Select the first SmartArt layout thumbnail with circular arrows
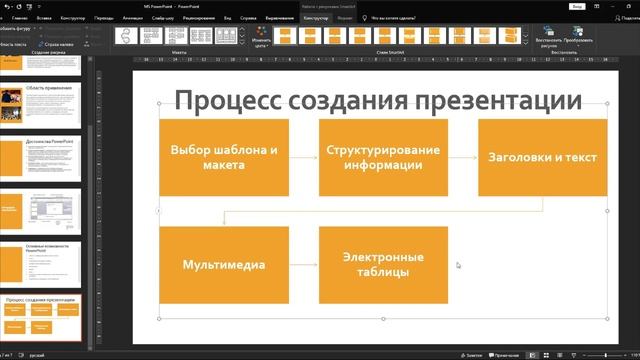The width and height of the screenshot is (640, 360). point(126,36)
